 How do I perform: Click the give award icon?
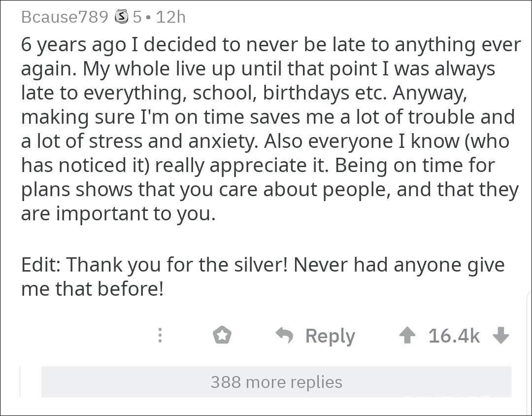pyautogui.click(x=222, y=336)
